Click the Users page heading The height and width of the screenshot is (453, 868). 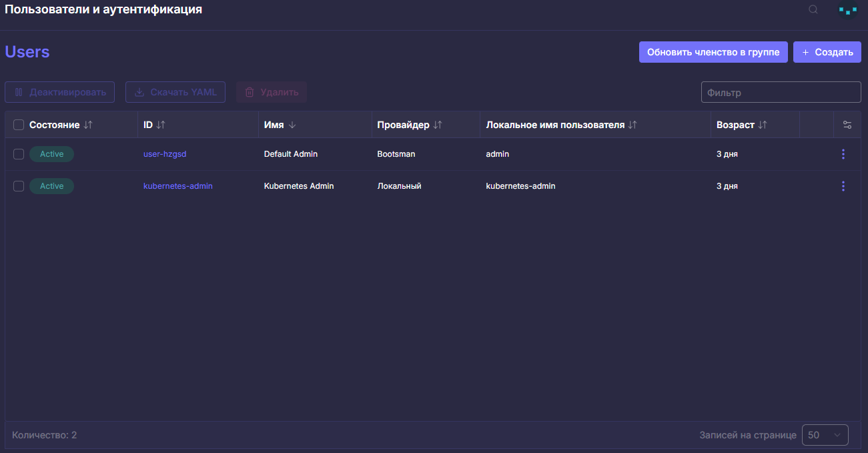27,52
